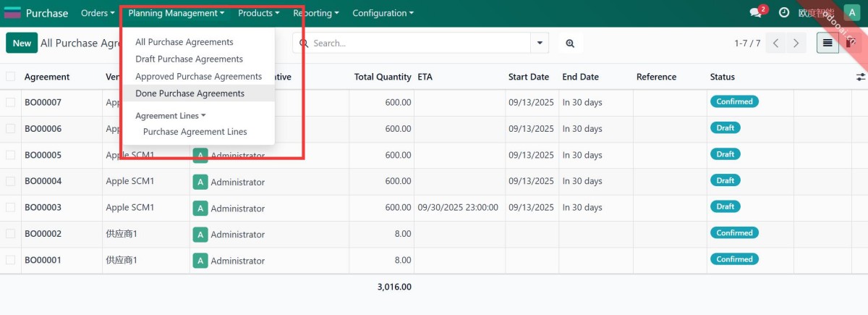Check the row checkbox for BO00003
This screenshot has height=315, width=868.
(x=11, y=208)
